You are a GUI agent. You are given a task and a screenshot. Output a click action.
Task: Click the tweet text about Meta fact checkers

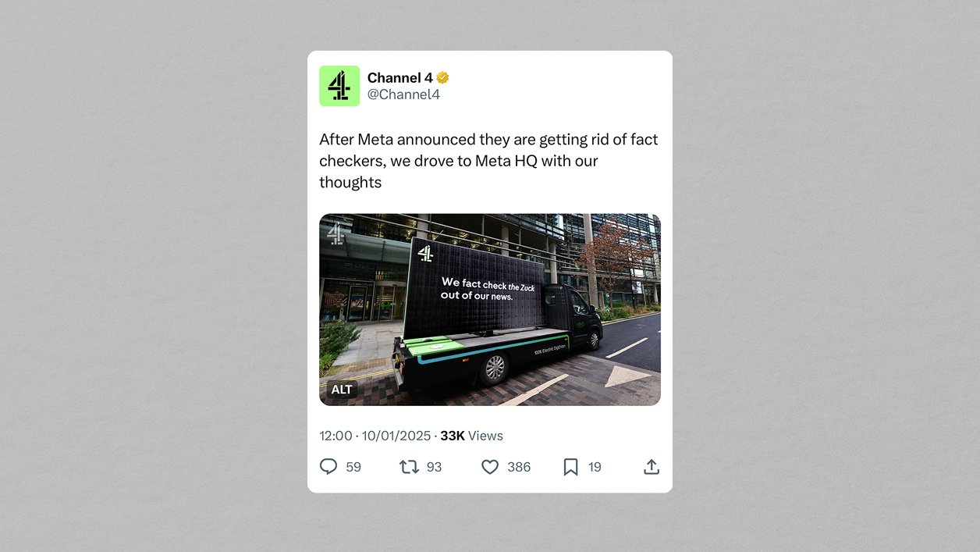click(488, 161)
